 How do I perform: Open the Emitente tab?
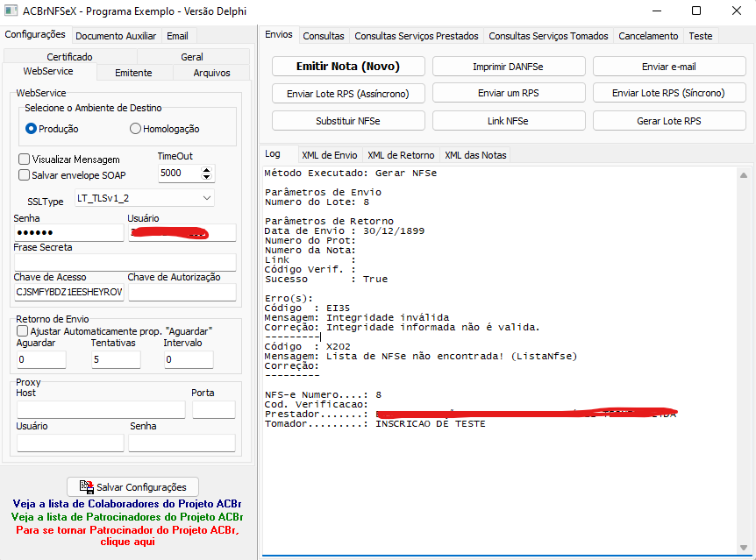click(x=133, y=73)
